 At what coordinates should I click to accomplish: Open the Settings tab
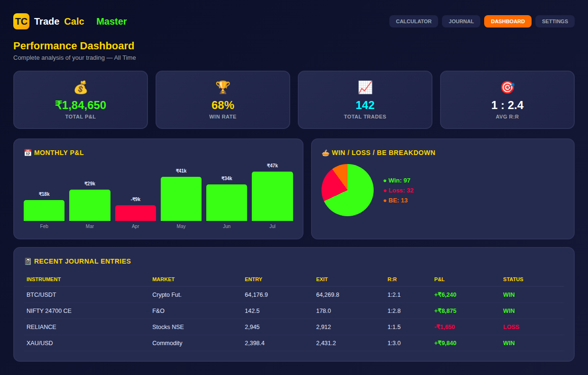pyautogui.click(x=555, y=21)
